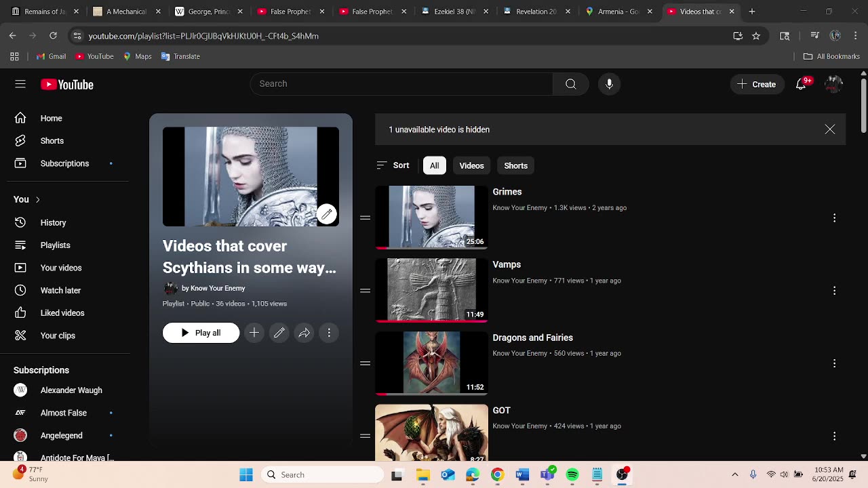Grab reorder handle beside Grimes video

[x=365, y=218]
